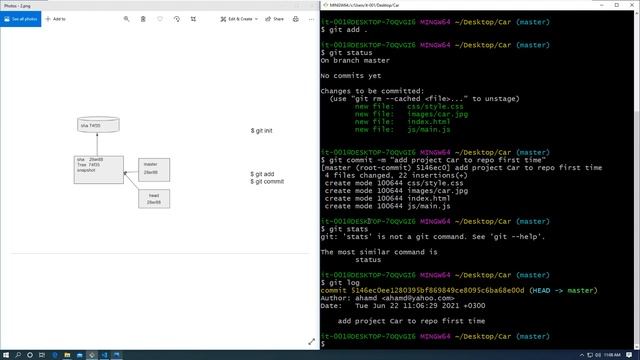Click See all photos in Photos

20,19
